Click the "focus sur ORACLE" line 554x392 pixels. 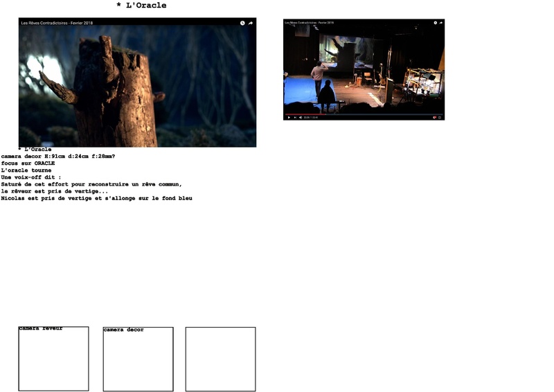click(x=28, y=163)
